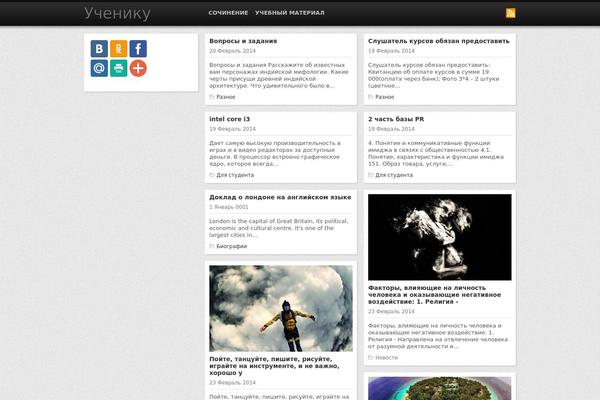
Task: Click the green print icon
Action: coord(119,68)
